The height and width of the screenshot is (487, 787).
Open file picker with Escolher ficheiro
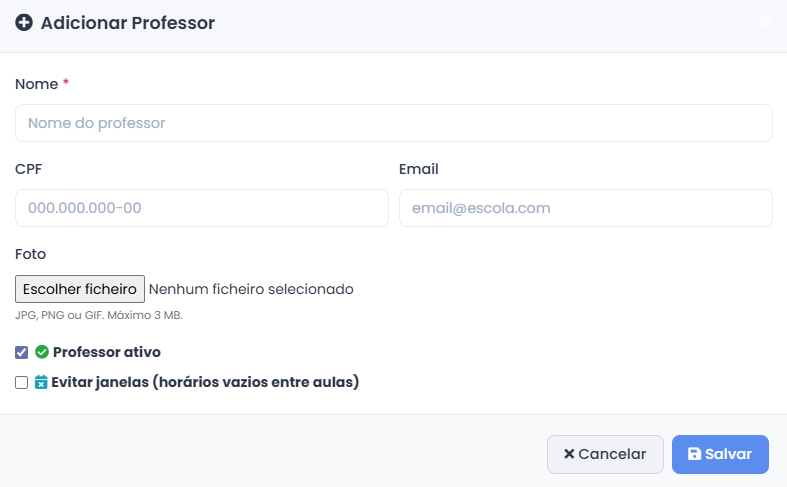(x=80, y=289)
